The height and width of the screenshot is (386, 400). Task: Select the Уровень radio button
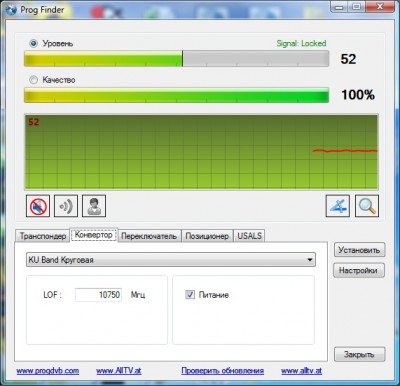tap(34, 43)
